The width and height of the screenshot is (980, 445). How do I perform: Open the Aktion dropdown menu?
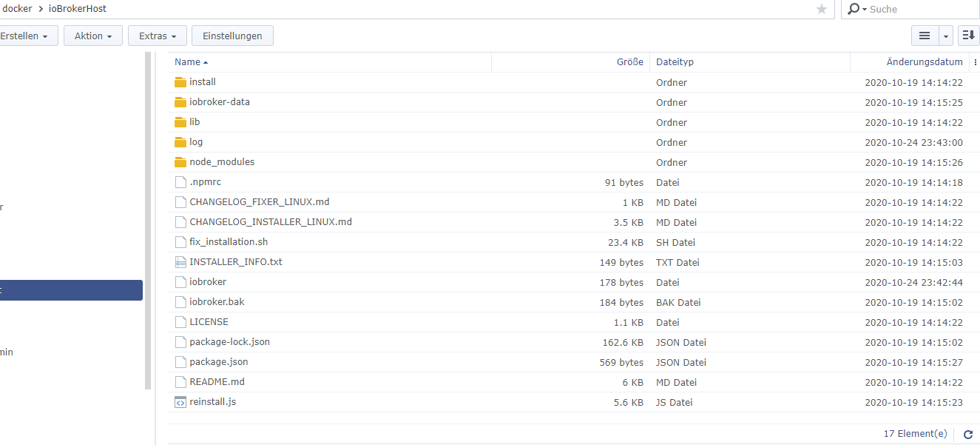(93, 36)
